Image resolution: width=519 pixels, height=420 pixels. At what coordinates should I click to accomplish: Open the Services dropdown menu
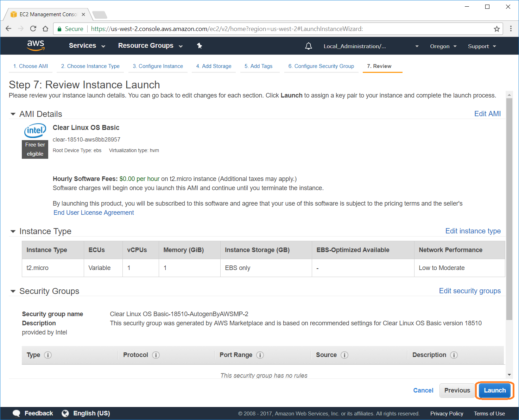(87, 46)
